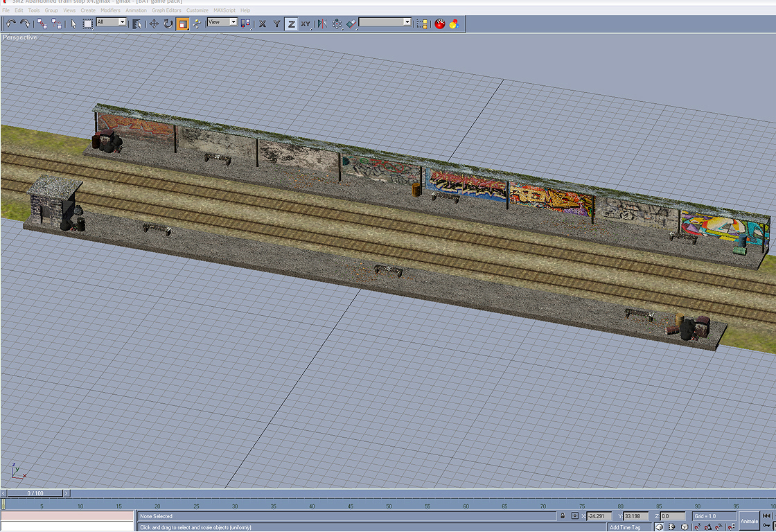Open the Graph Editors menu
The image size is (776, 532).
point(166,10)
